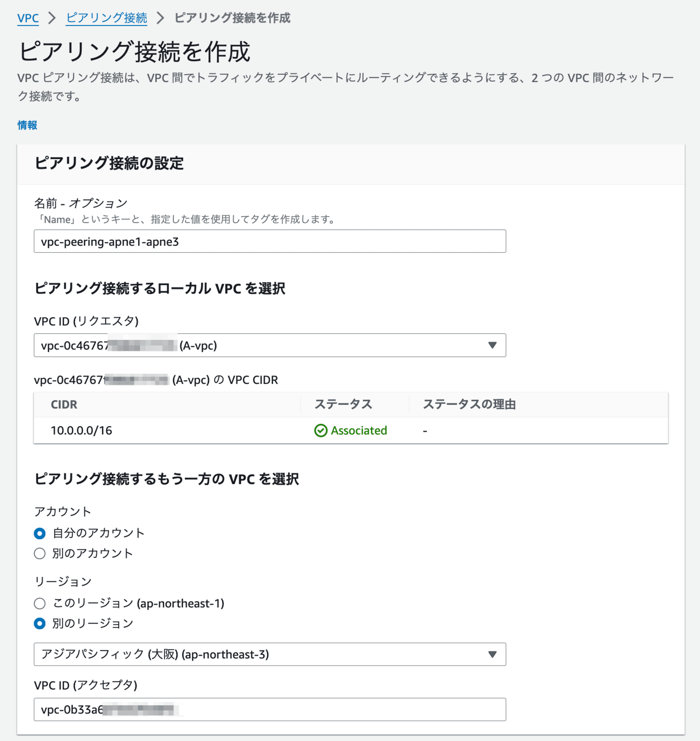
Task: Click the VPC ID (アクセプタ) input field
Action: point(270,709)
